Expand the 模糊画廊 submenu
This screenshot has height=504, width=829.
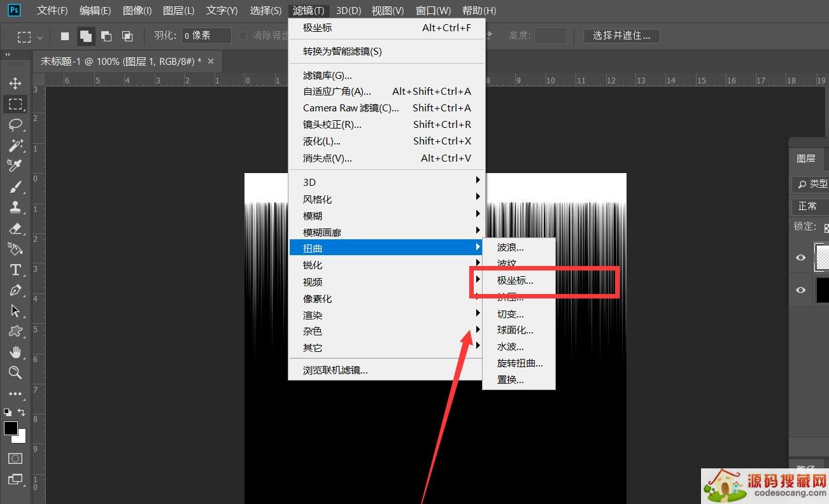[386, 232]
